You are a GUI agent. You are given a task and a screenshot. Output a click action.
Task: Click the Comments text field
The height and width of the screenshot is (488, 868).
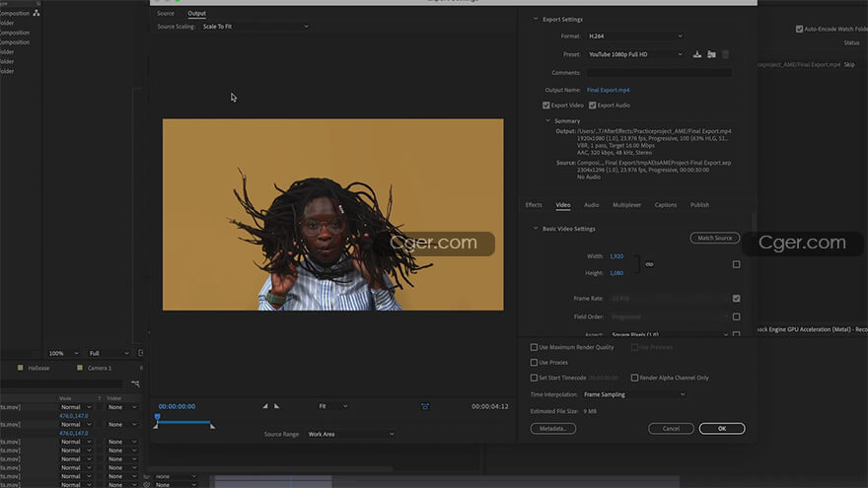(659, 73)
